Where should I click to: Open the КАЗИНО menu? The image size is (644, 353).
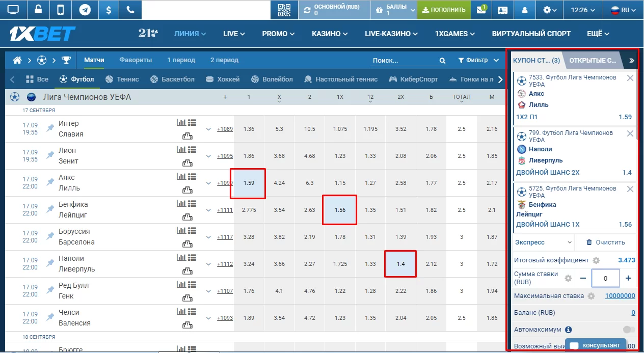(x=330, y=34)
